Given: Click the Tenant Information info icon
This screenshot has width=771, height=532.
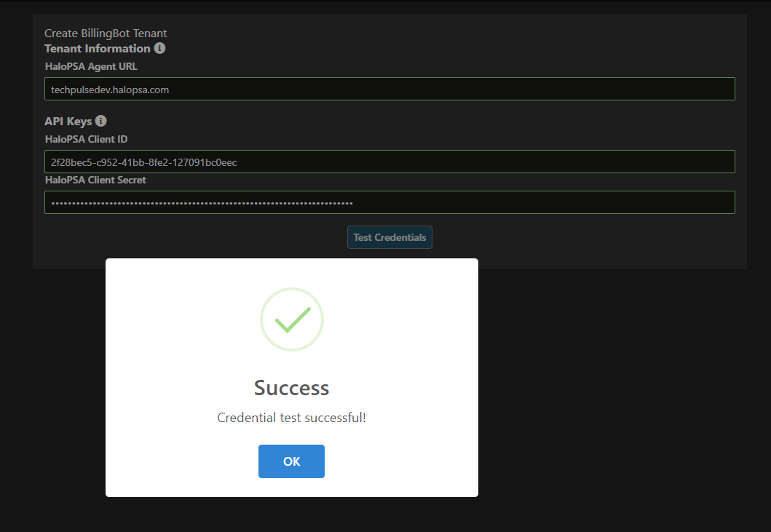Looking at the screenshot, I should [x=159, y=48].
